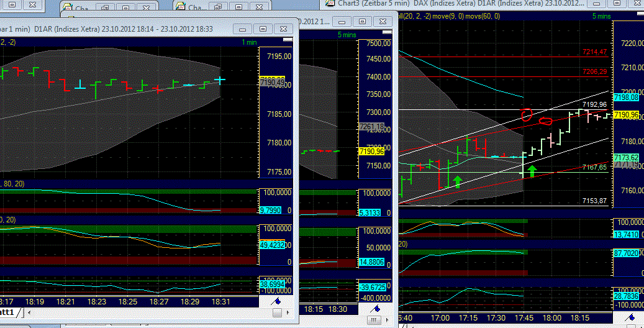Maximize the middle 5 mins chart window

[x=362, y=21]
